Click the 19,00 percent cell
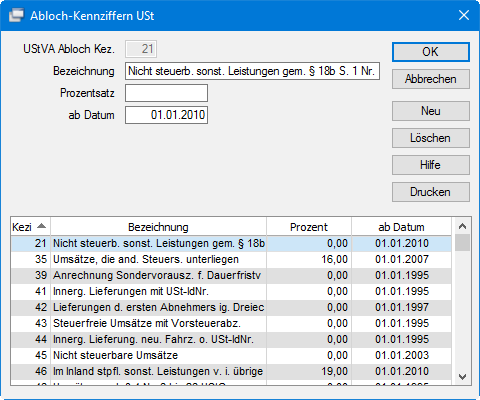Screen dimensions: 480x400 point(309,371)
